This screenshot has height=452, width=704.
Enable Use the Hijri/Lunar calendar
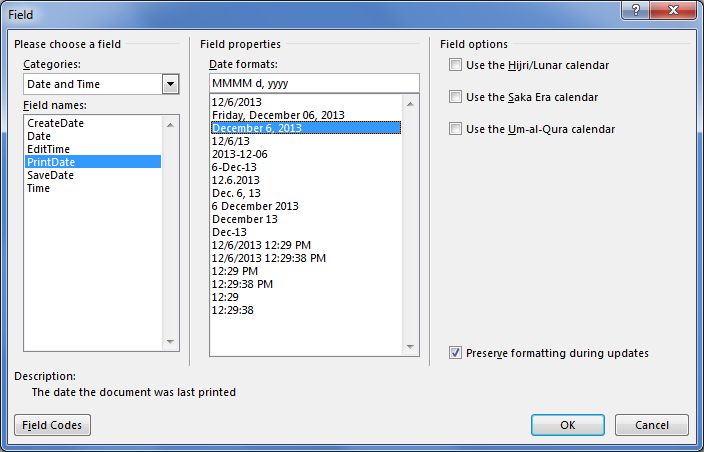(x=456, y=65)
